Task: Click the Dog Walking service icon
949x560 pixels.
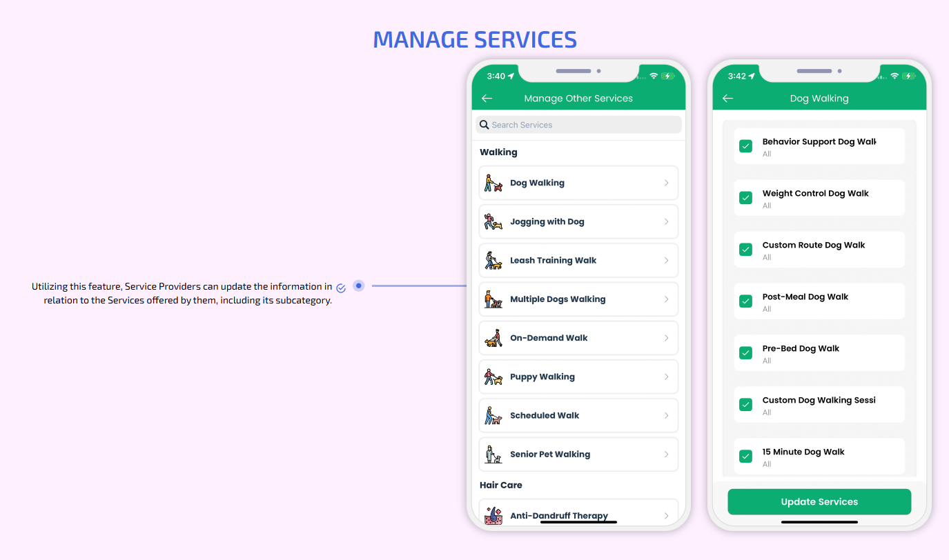Action: tap(493, 183)
